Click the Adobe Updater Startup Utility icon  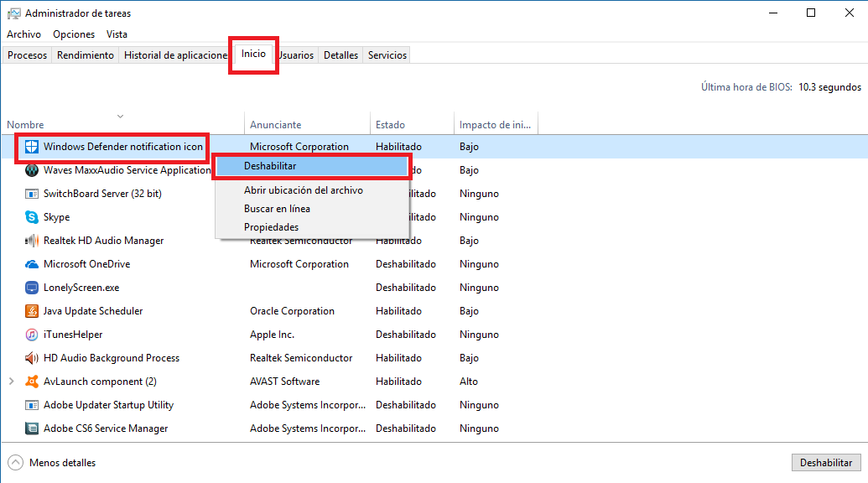pos(32,405)
